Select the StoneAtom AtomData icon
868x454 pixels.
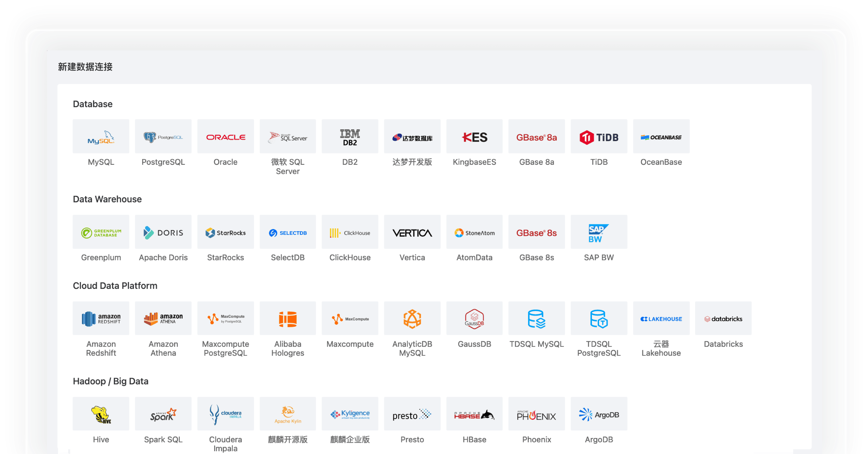coord(474,232)
